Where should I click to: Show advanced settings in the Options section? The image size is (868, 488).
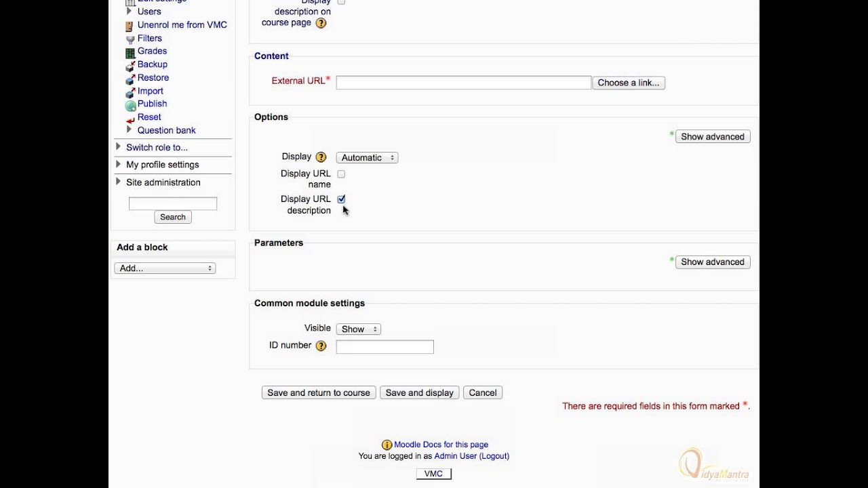[x=713, y=137]
